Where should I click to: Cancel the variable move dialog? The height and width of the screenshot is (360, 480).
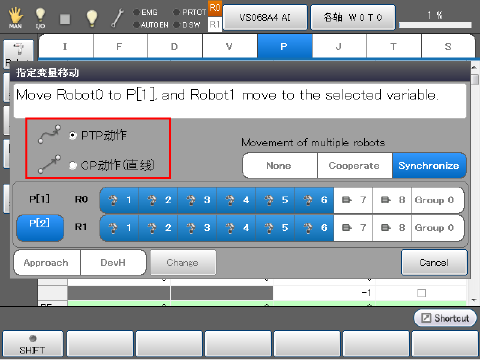click(x=434, y=263)
